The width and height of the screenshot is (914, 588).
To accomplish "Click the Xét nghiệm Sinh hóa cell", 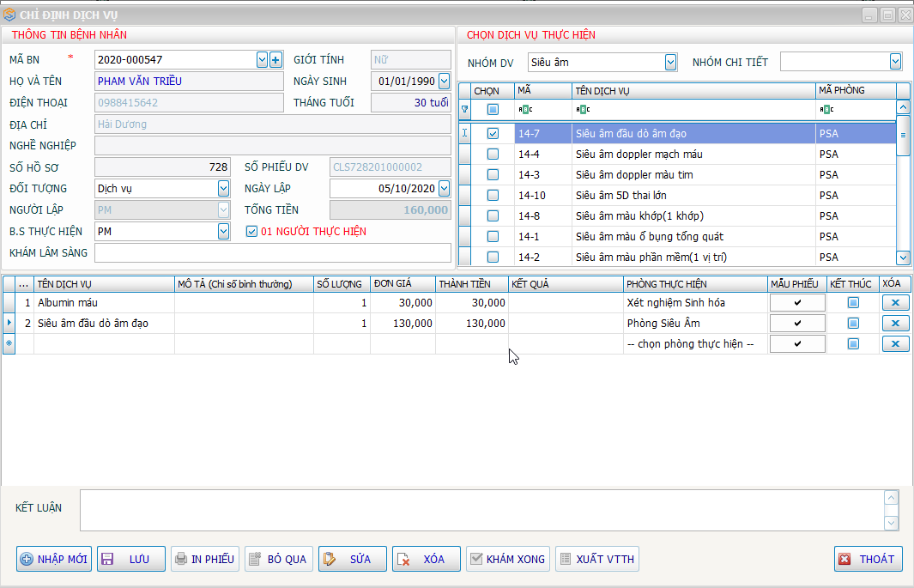I will [x=695, y=302].
